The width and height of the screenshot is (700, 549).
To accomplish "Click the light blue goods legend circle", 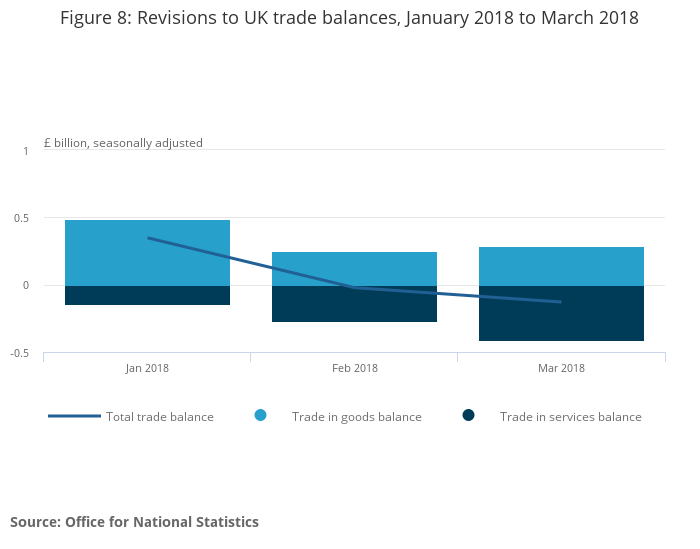I will click(x=261, y=415).
